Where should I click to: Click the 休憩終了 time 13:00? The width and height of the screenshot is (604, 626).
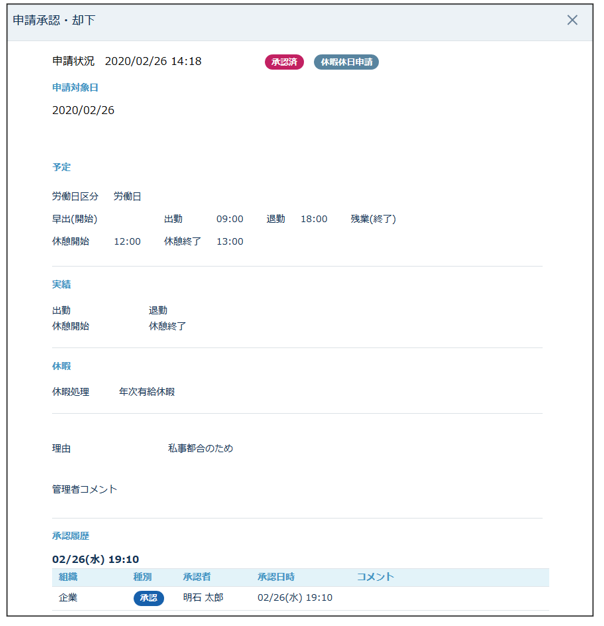click(229, 242)
